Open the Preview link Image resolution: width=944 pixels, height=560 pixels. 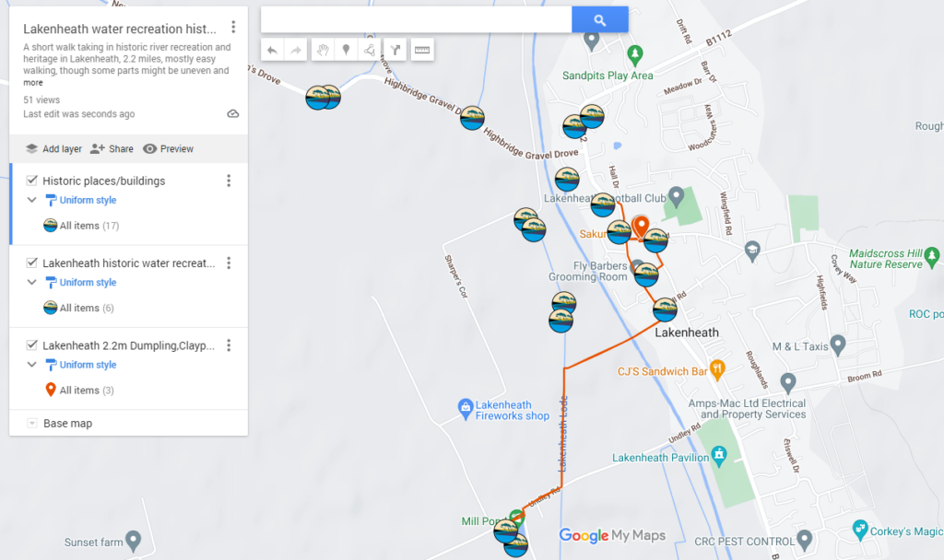pyautogui.click(x=169, y=148)
